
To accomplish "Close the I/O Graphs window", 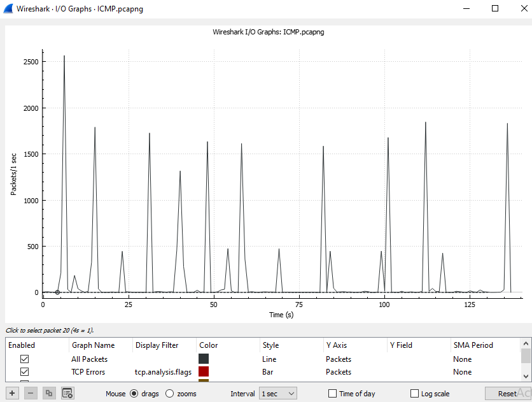I will point(524,8).
